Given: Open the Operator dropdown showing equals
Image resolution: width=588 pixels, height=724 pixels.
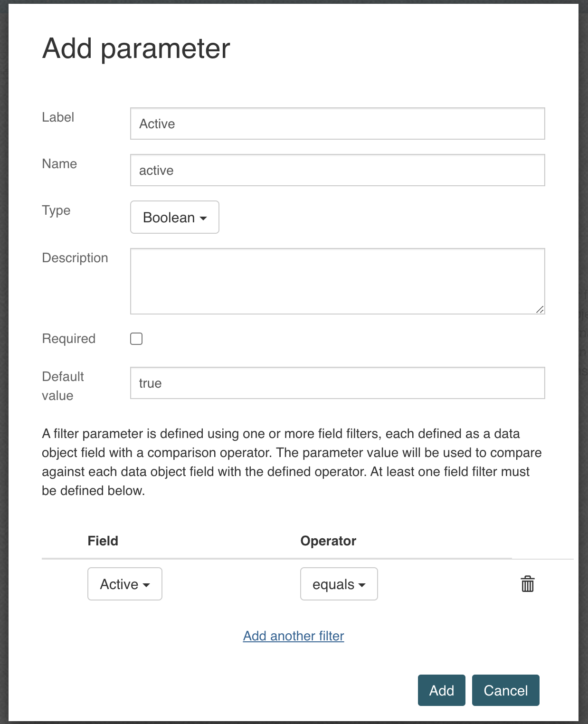Looking at the screenshot, I should point(338,584).
